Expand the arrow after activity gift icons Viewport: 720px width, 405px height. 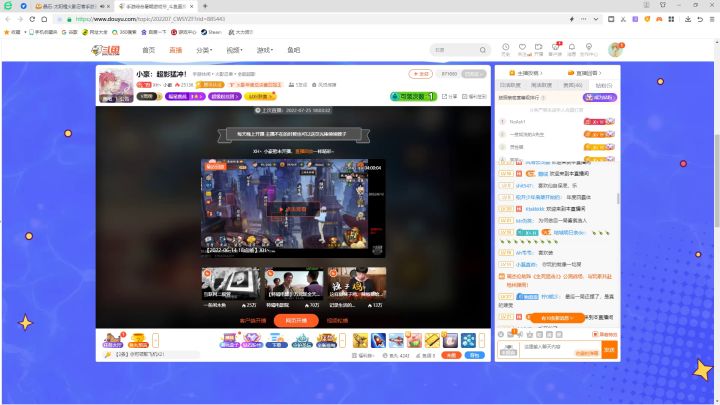pos(342,340)
